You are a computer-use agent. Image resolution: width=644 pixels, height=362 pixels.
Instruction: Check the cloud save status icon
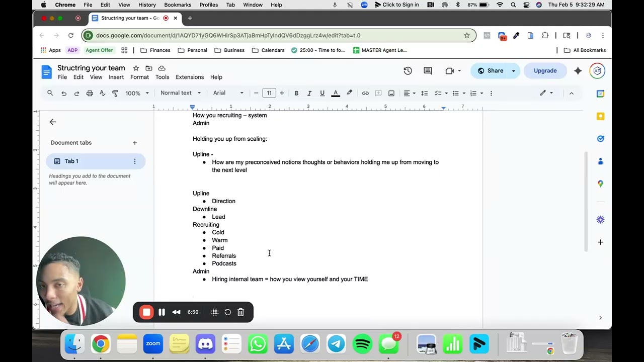[x=162, y=68]
